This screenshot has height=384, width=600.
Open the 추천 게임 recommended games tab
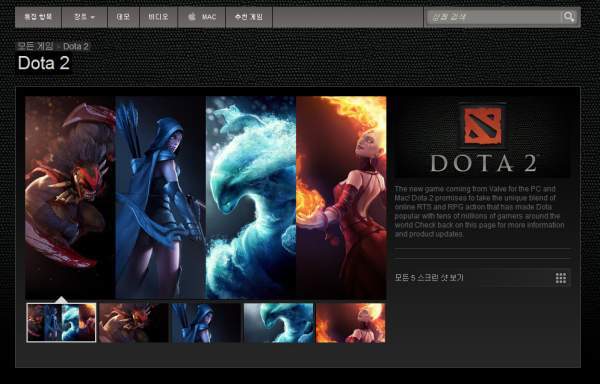coord(249,17)
